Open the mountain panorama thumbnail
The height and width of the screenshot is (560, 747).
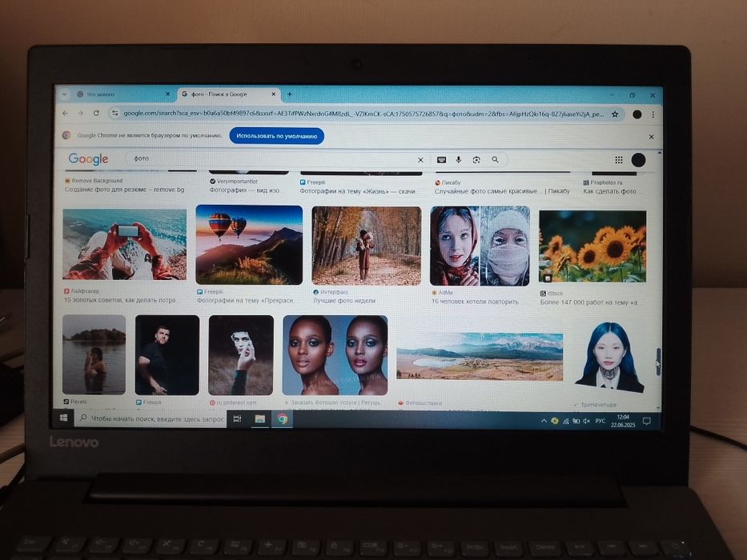480,357
